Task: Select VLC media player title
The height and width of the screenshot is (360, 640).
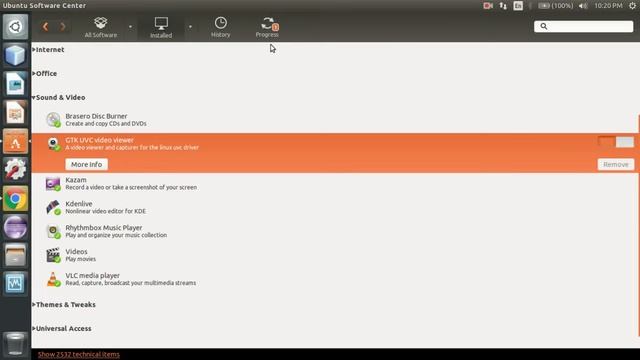Action: [x=93, y=276]
